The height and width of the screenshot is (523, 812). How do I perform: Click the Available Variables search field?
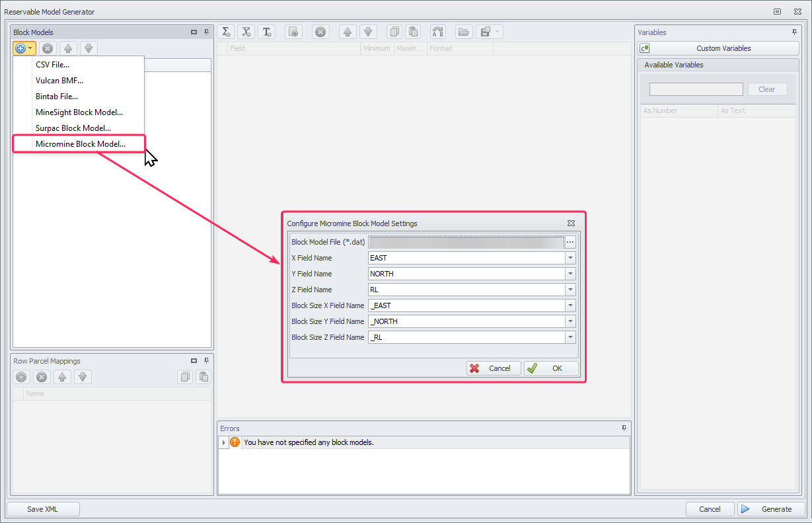tap(696, 89)
